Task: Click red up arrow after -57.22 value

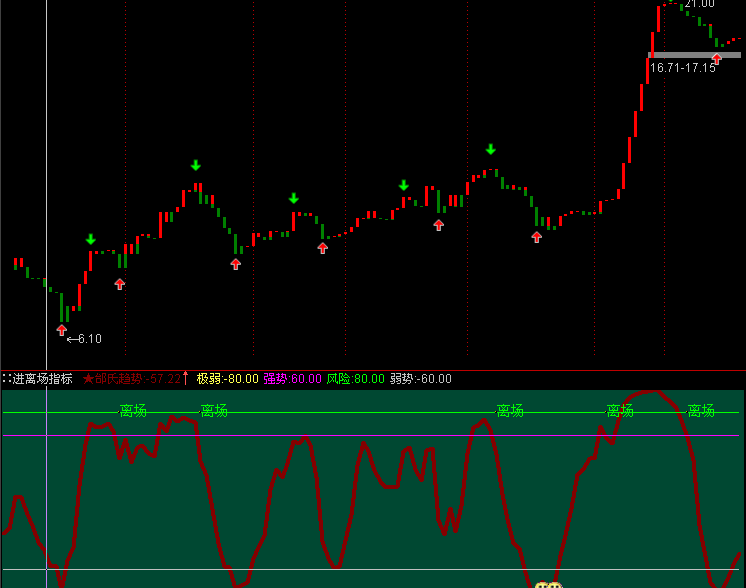Action: click(x=186, y=378)
